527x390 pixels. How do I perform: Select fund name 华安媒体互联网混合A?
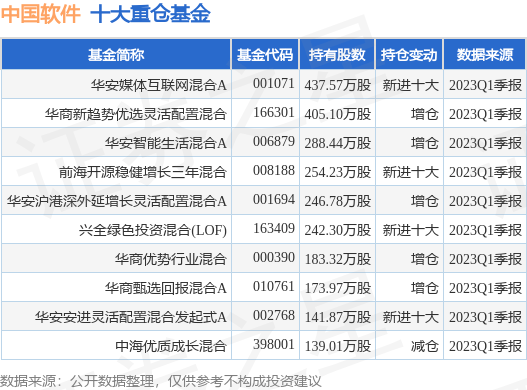159,85
